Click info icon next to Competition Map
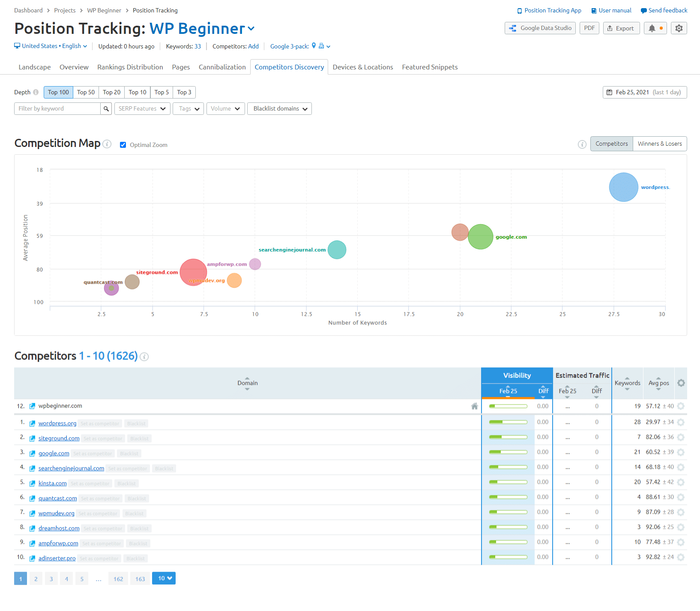The image size is (700, 611). coord(107,144)
